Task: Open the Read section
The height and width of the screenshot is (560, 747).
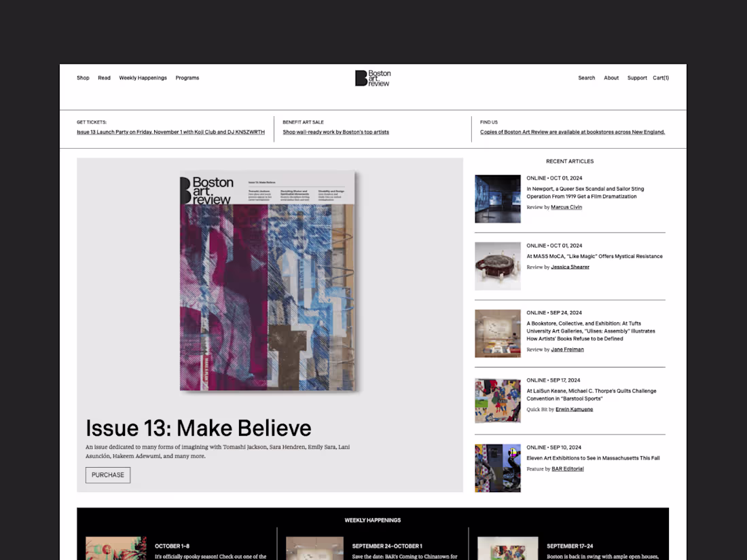Action: click(x=104, y=77)
